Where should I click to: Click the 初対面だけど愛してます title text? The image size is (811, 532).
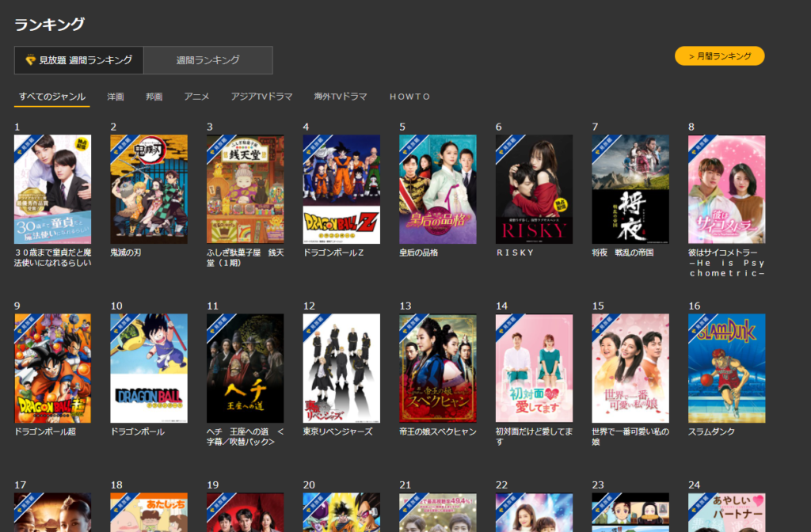coord(534,436)
